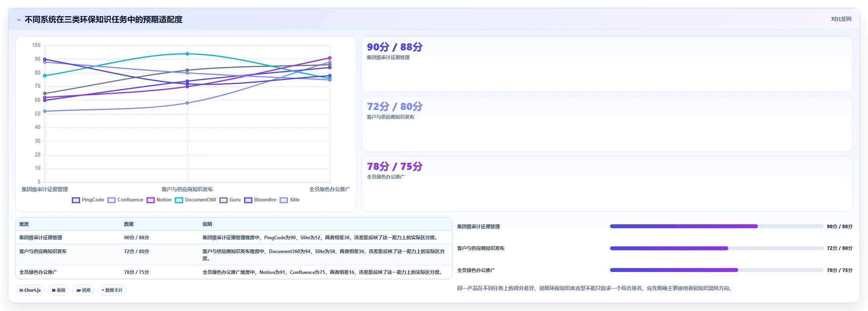Click the 全员绿色办公推广 progress bar

click(716, 270)
